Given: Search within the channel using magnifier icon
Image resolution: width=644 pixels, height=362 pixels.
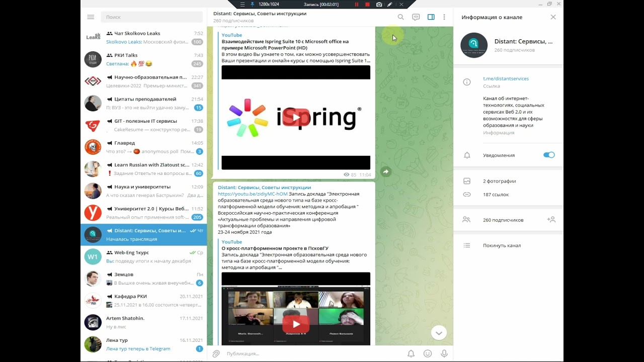Looking at the screenshot, I should point(400,17).
